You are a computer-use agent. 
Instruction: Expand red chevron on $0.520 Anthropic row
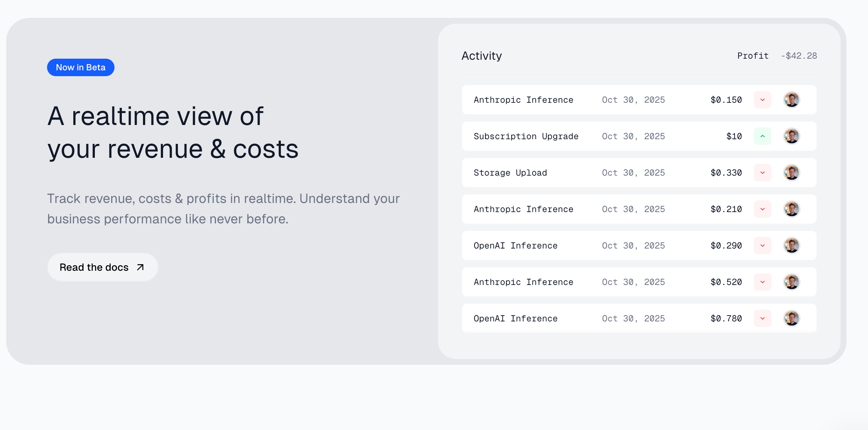pos(763,282)
